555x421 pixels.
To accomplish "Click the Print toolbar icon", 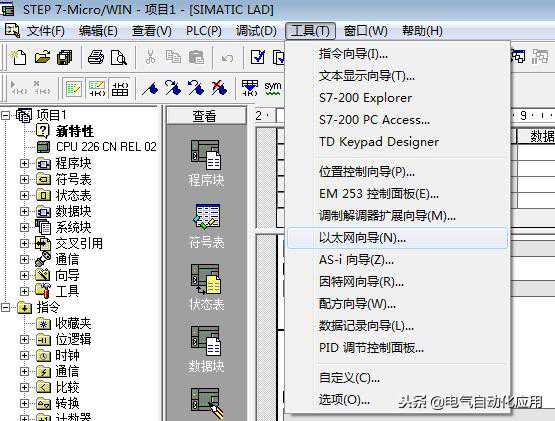I will [x=96, y=57].
